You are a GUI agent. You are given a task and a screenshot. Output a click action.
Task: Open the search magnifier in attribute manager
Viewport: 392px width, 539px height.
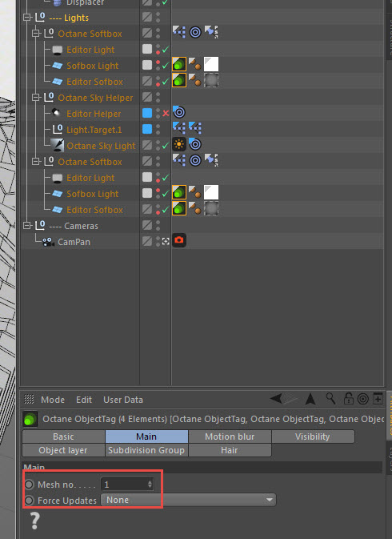330,399
